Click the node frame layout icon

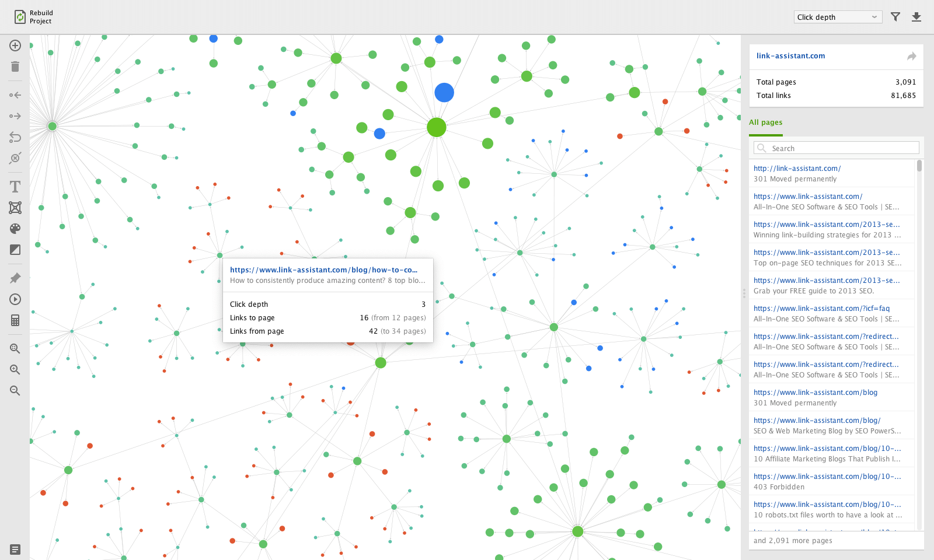tap(15, 208)
